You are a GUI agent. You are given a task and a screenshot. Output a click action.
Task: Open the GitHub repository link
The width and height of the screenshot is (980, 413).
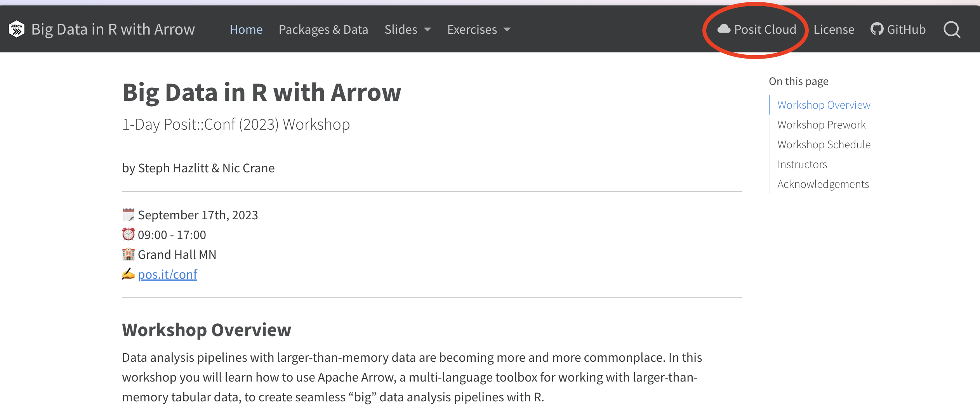point(906,29)
